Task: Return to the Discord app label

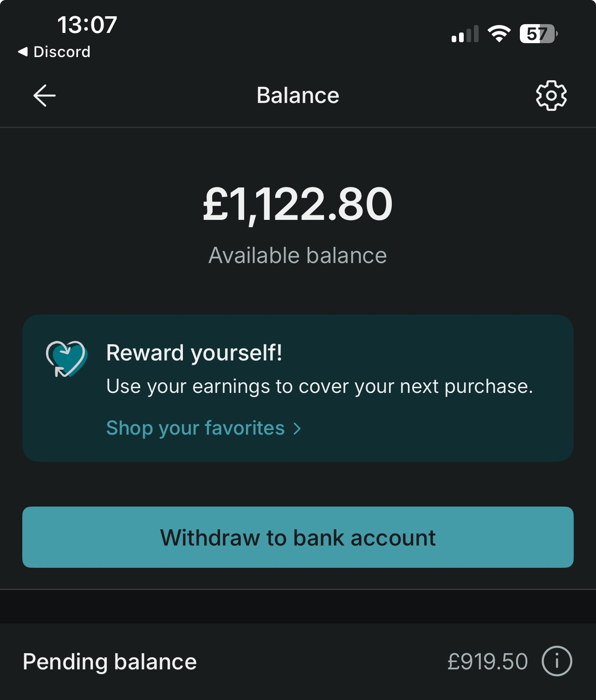Action: (62, 52)
